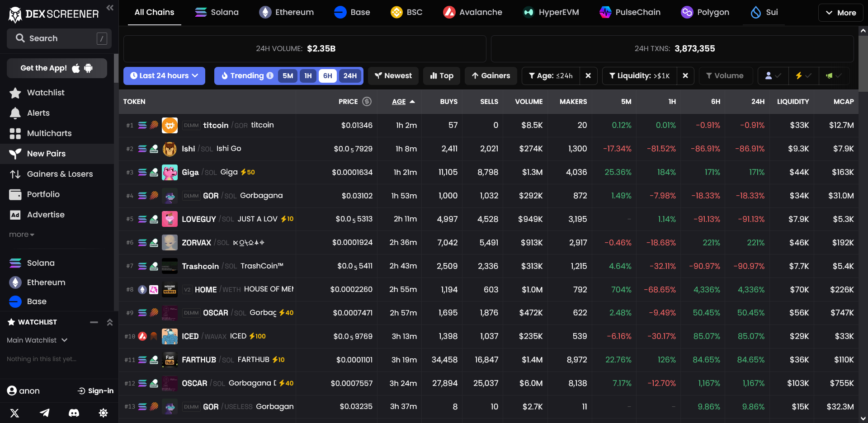Expand the More chains menu
This screenshot has height=423, width=868.
pyautogui.click(x=840, y=12)
